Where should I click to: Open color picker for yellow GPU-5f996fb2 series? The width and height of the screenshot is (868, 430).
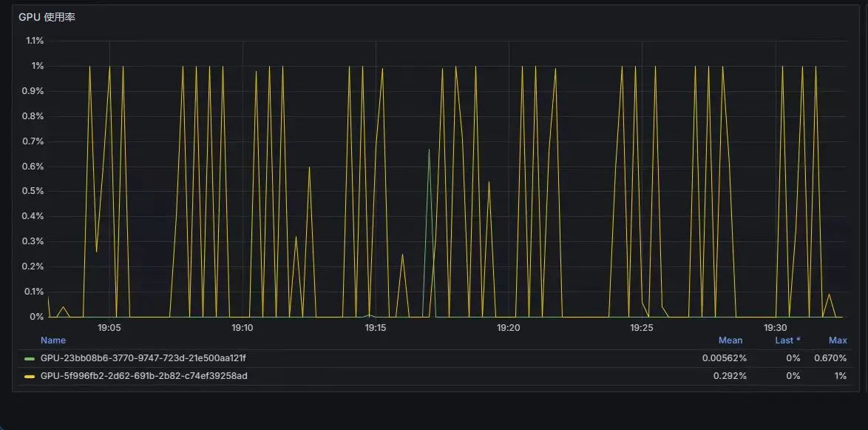[x=30, y=376]
